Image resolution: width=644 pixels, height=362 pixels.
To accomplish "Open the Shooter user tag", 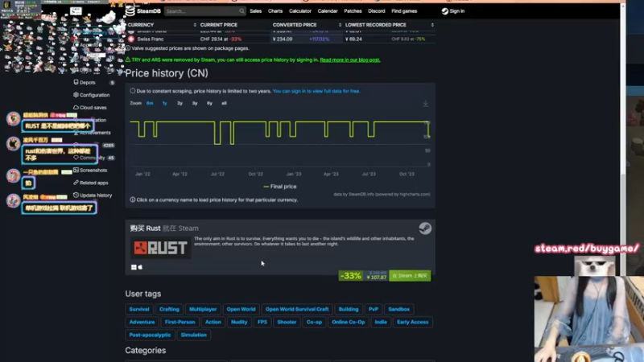I will click(x=287, y=322).
